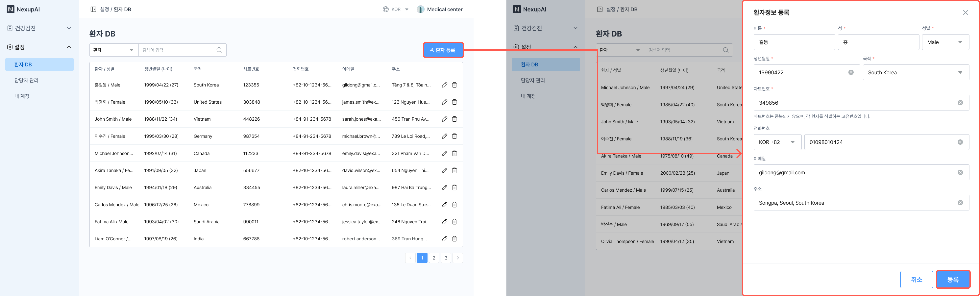Open the KOR +82 country code dropdown
Viewport: 980px width, 296px height.
coord(777,142)
